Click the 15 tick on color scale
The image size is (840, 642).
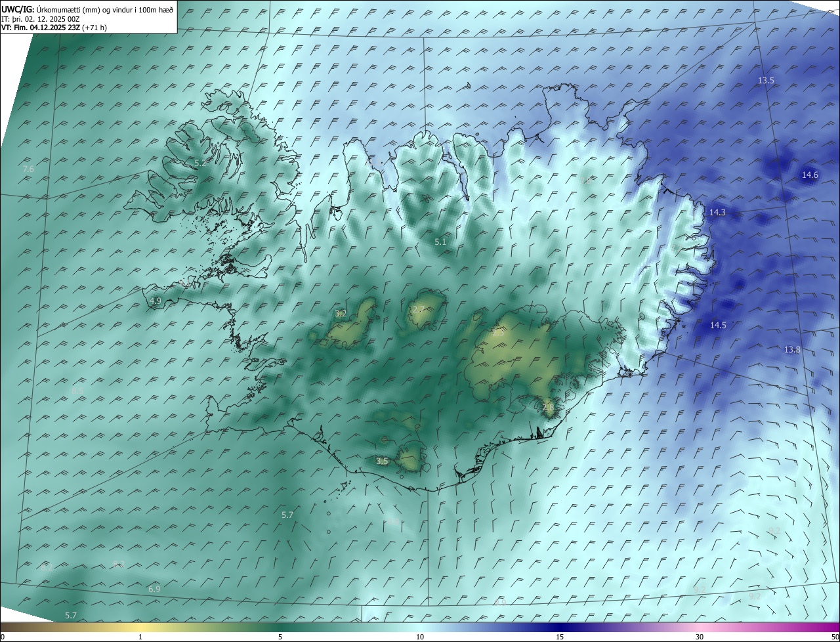pos(560,637)
